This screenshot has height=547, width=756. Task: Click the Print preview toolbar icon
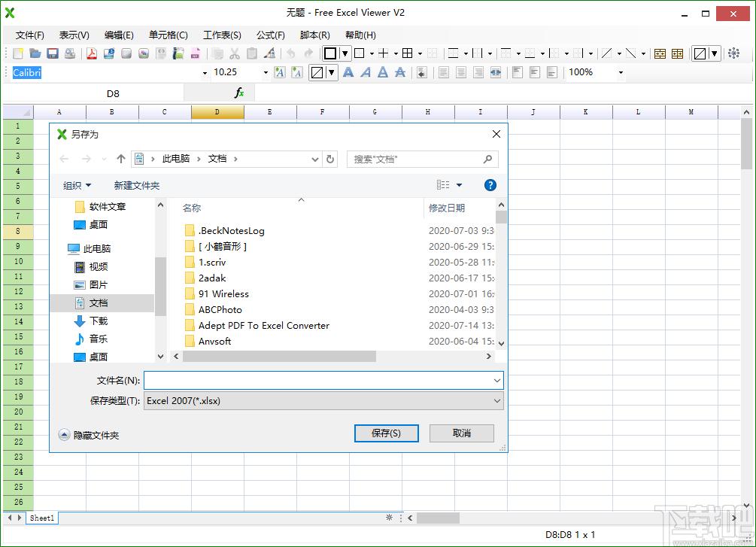pyautogui.click(x=70, y=53)
